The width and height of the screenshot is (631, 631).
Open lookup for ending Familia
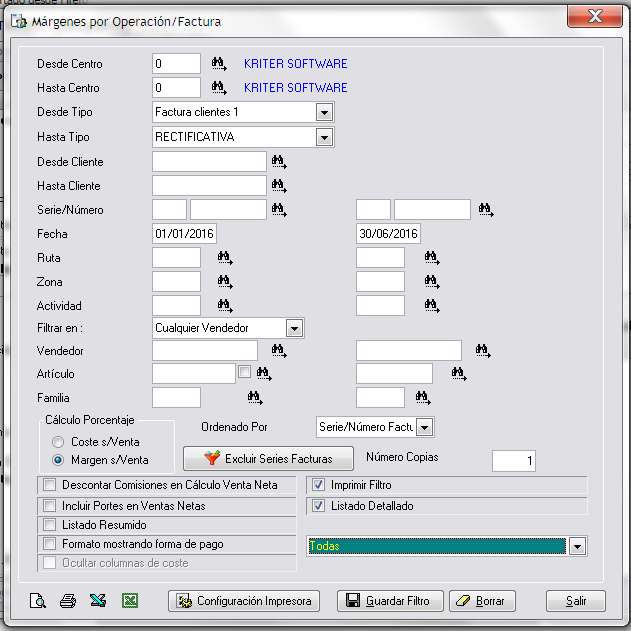(423, 398)
